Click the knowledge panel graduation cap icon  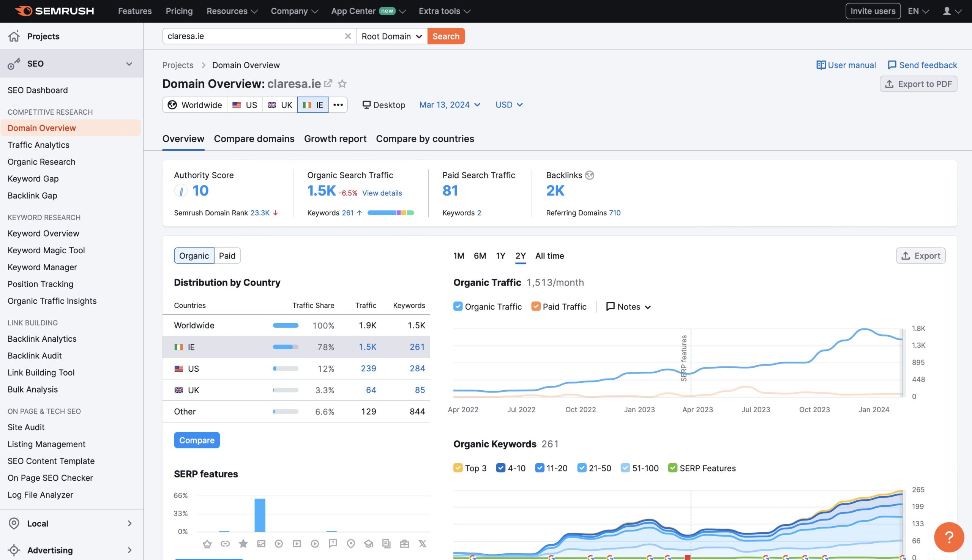click(x=369, y=543)
